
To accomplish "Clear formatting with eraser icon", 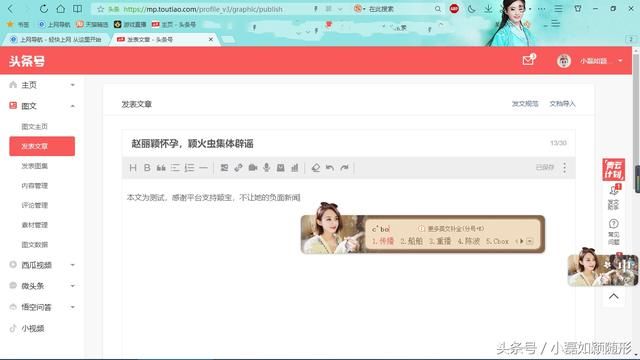I will 316,168.
